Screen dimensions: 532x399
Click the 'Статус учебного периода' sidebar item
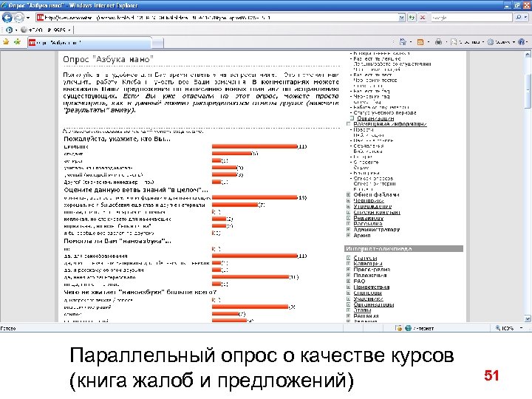tap(384, 112)
